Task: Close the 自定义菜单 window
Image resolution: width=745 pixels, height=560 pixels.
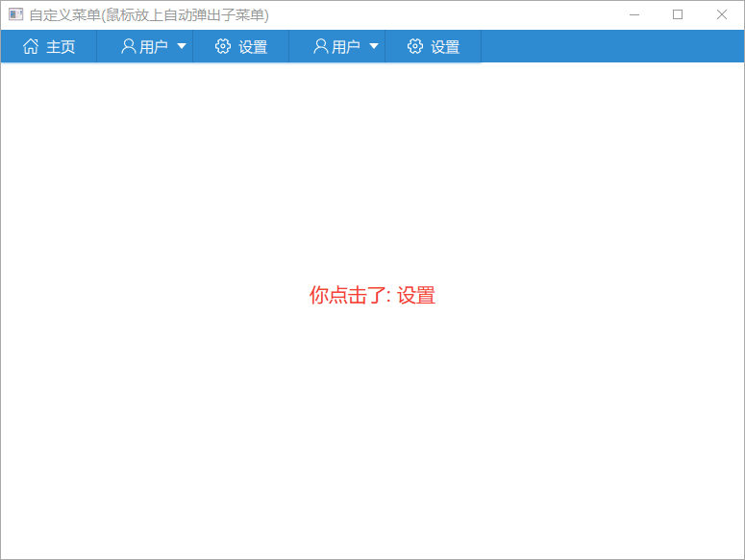Action: point(722,14)
